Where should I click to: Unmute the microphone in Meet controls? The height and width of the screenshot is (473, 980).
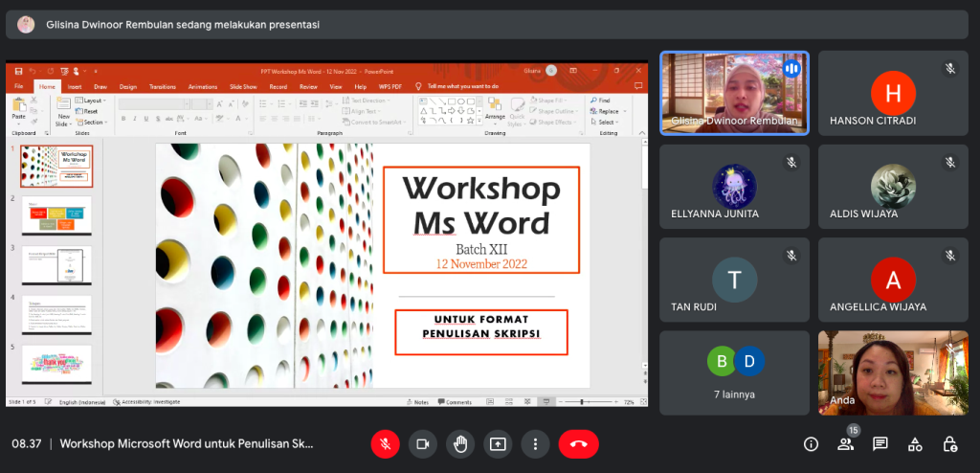385,444
